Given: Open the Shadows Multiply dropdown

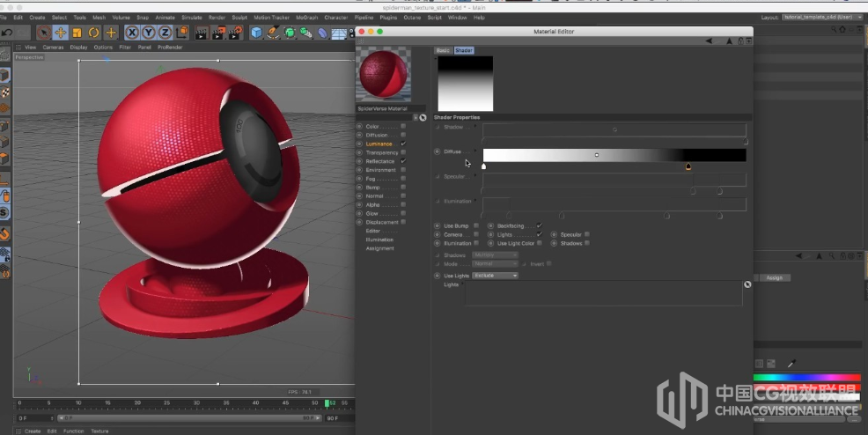Looking at the screenshot, I should point(495,255).
